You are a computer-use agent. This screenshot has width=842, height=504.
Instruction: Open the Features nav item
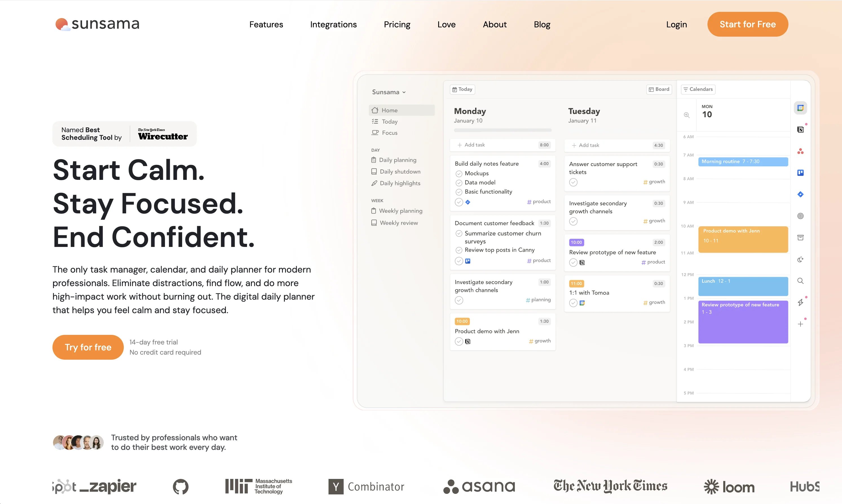[266, 25]
